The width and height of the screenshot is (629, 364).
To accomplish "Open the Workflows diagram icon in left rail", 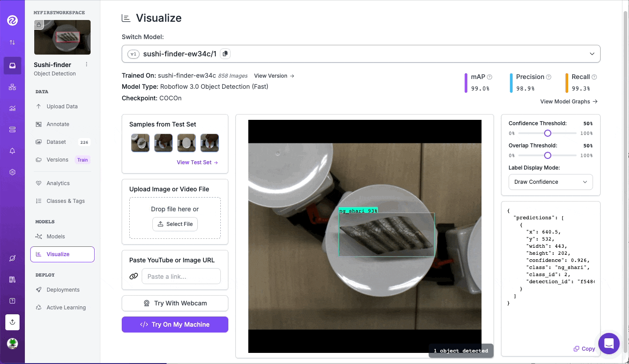I will click(12, 87).
